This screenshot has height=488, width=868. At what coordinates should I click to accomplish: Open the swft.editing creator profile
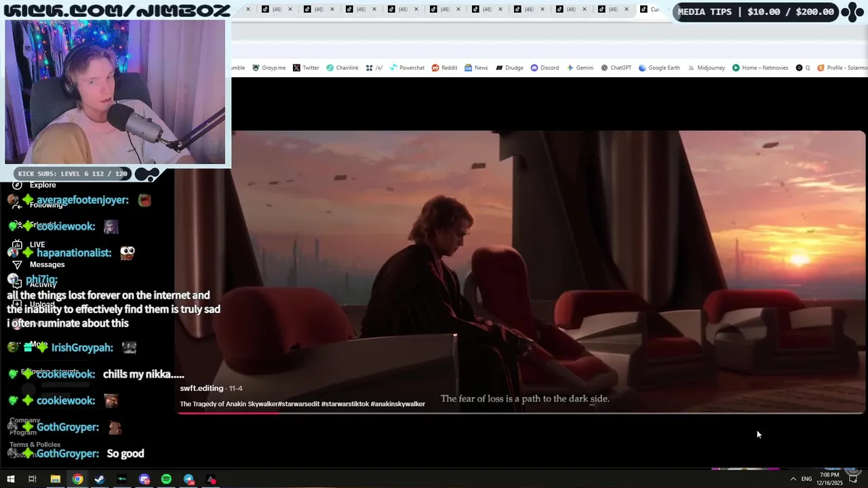(x=201, y=388)
